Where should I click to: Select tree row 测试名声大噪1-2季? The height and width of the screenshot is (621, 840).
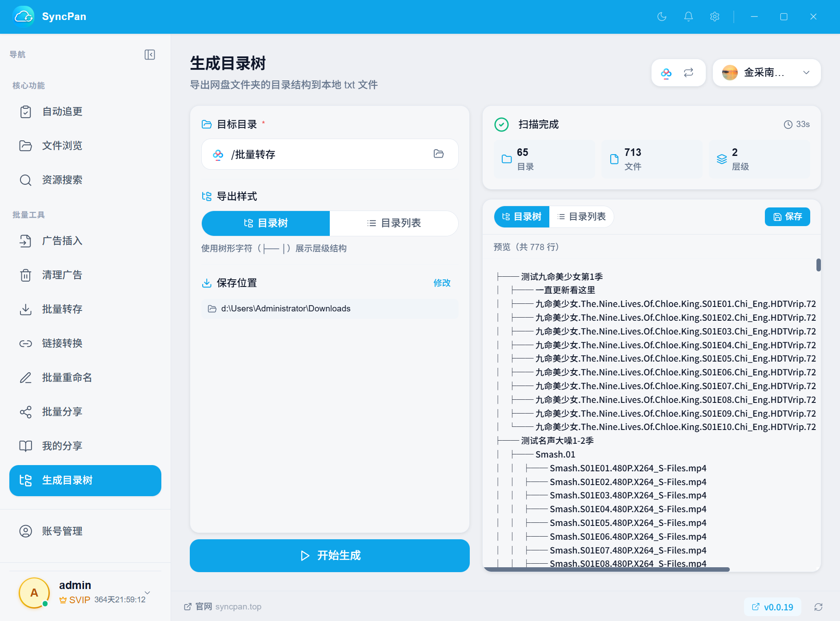point(557,441)
